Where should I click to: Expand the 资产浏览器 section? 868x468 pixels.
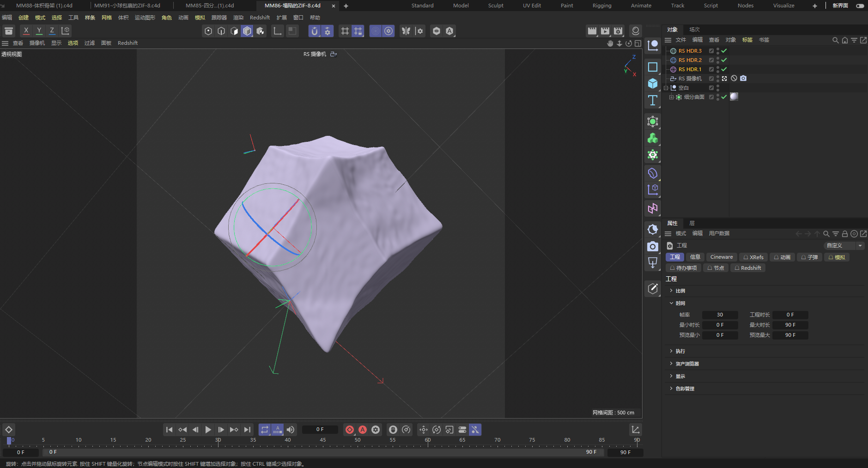[671, 364]
